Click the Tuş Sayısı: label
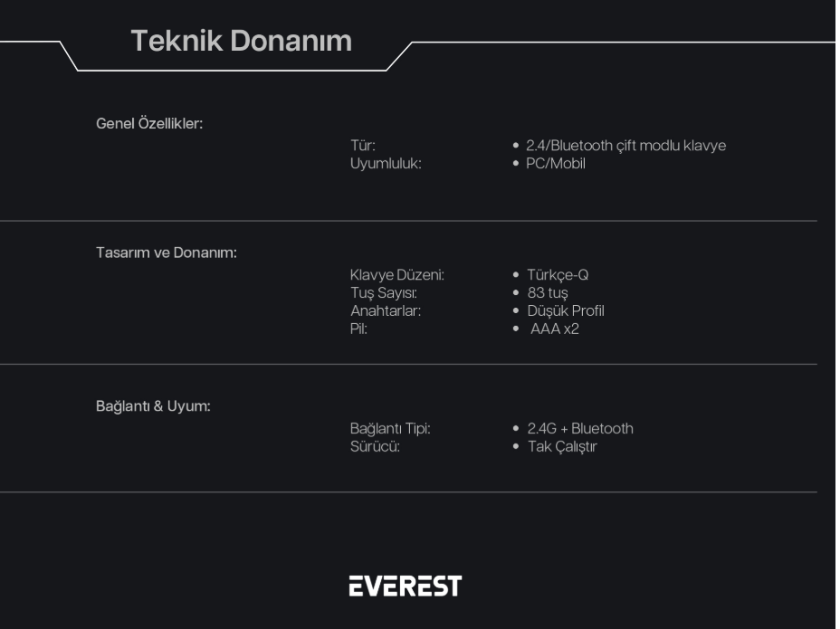Screen dimensions: 840x629 click(384, 293)
